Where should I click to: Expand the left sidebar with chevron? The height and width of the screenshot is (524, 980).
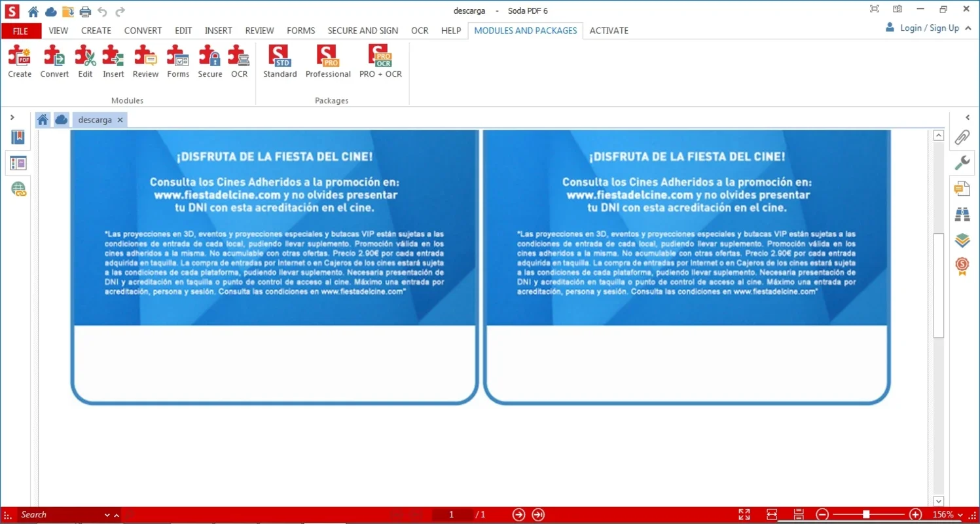(12, 117)
